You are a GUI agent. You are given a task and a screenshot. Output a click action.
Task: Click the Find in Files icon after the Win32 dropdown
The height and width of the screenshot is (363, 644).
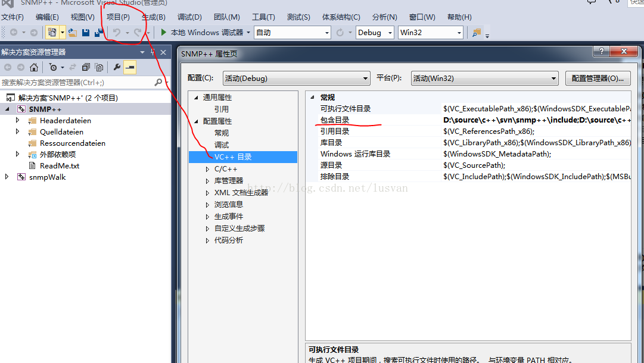pos(477,32)
